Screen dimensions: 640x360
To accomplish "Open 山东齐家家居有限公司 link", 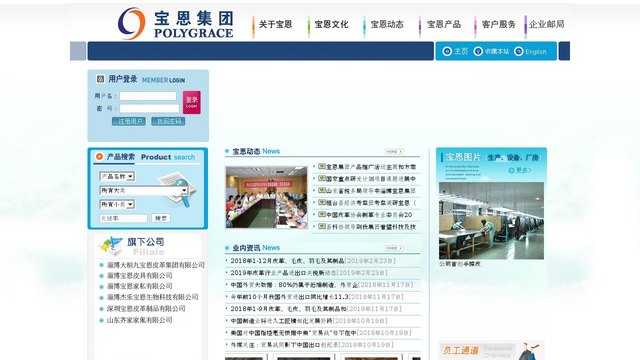I will pos(140,320).
